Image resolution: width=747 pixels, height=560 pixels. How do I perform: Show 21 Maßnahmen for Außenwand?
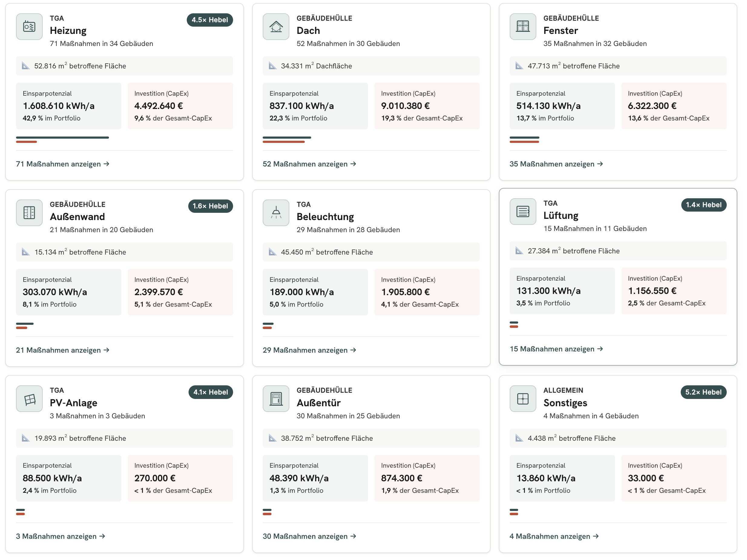tap(63, 350)
